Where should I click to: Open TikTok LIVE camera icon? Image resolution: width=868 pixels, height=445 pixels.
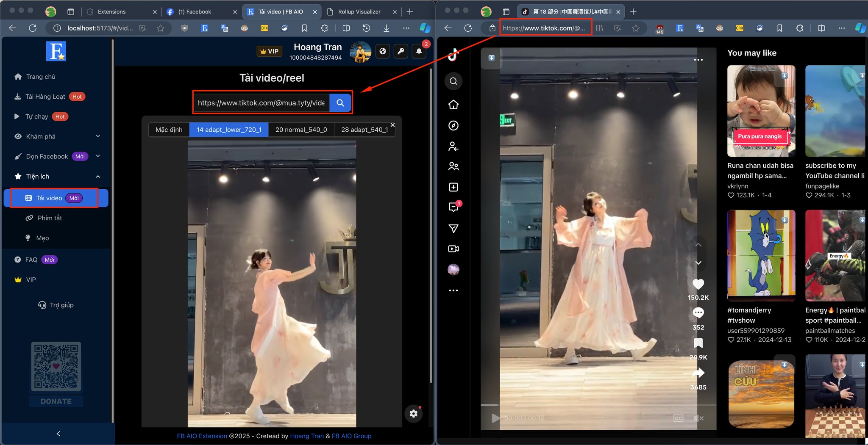click(x=453, y=249)
